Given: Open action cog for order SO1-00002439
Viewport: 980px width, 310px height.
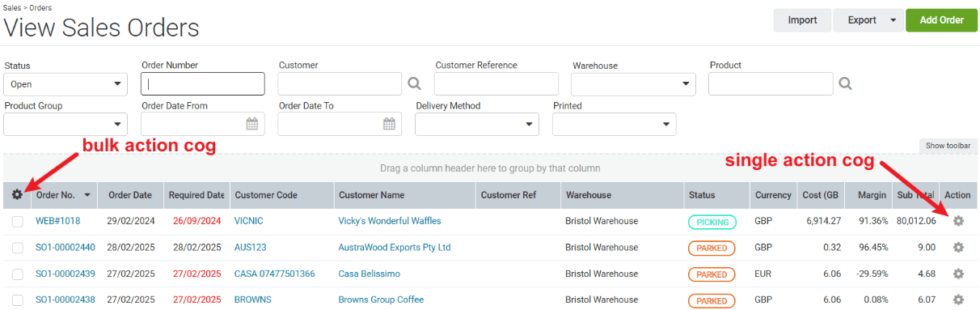Looking at the screenshot, I should click(x=958, y=274).
